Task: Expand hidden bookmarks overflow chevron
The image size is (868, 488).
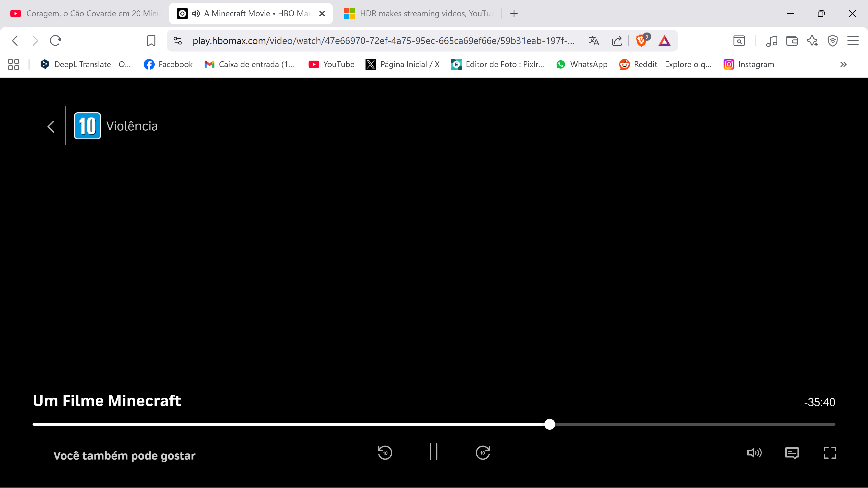Action: (843, 64)
